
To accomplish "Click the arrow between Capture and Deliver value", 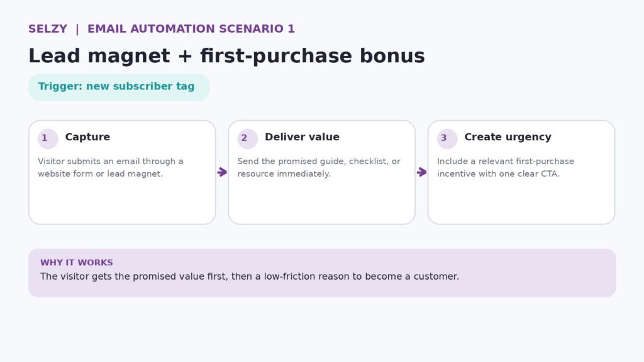I will coord(222,172).
